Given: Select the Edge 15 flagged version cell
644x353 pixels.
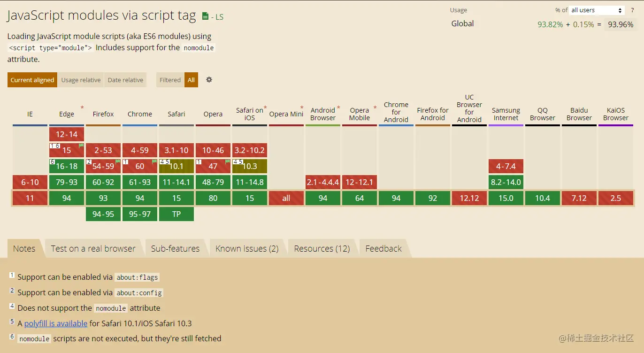Looking at the screenshot, I should [67, 150].
